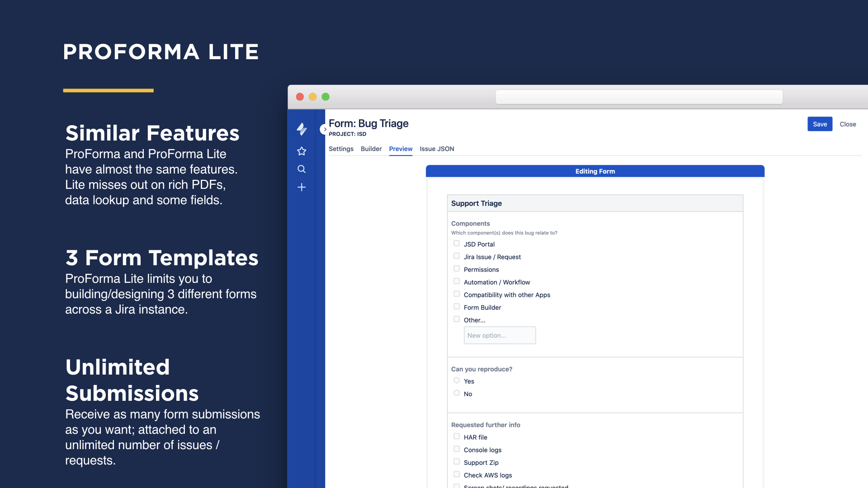Check the Console logs option
Viewport: 868px width, 488px height.
pyautogui.click(x=457, y=449)
